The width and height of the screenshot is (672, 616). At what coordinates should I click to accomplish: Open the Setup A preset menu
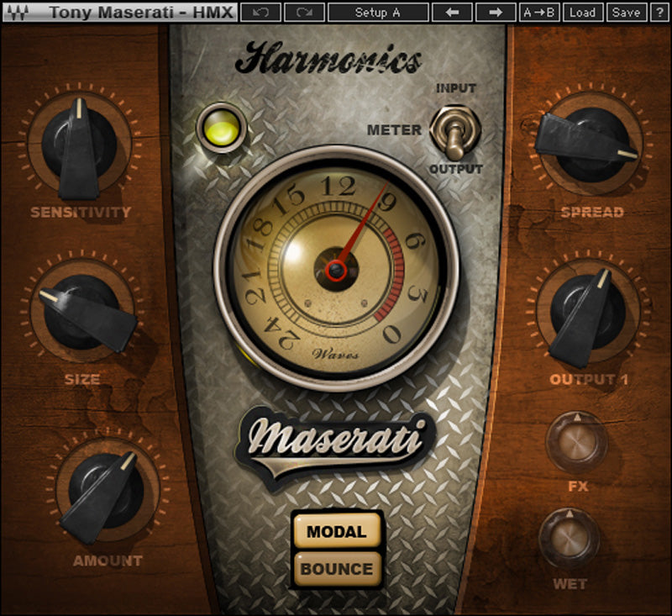coord(378,13)
